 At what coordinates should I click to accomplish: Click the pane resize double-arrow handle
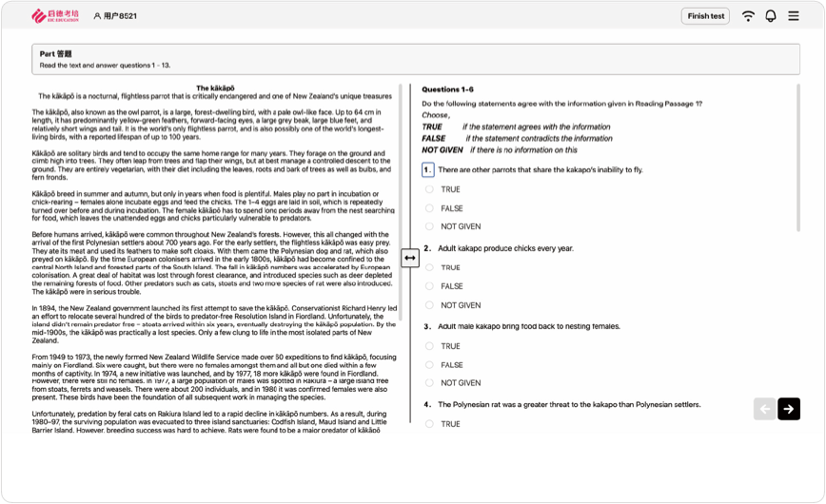tap(410, 258)
